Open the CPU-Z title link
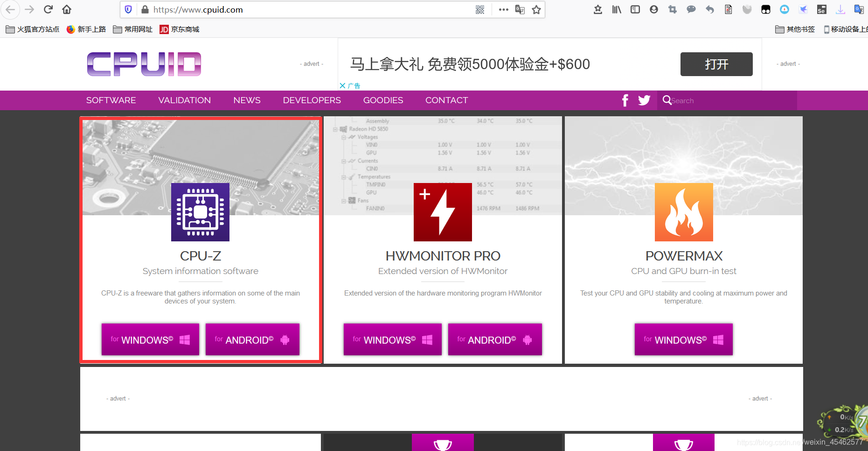This screenshot has width=868, height=451. tap(201, 256)
